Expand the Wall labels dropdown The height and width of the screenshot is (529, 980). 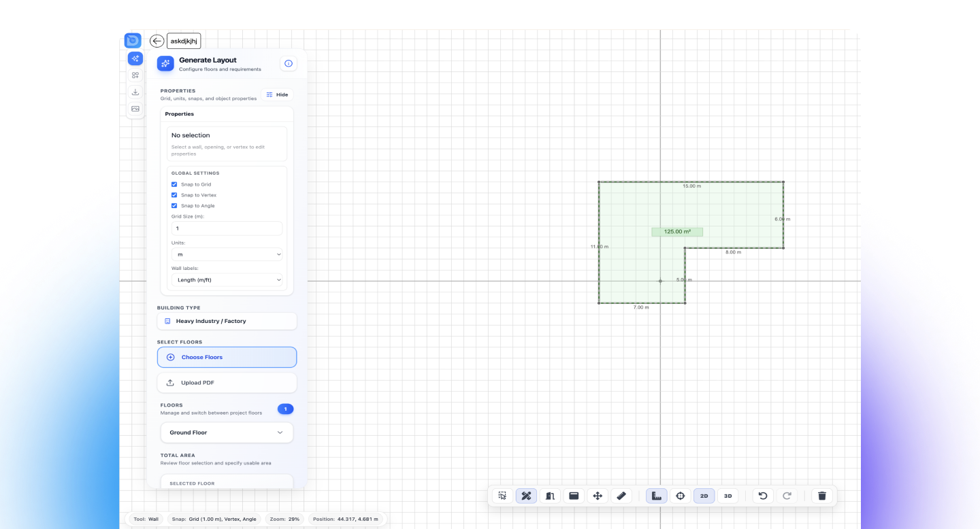coord(227,279)
